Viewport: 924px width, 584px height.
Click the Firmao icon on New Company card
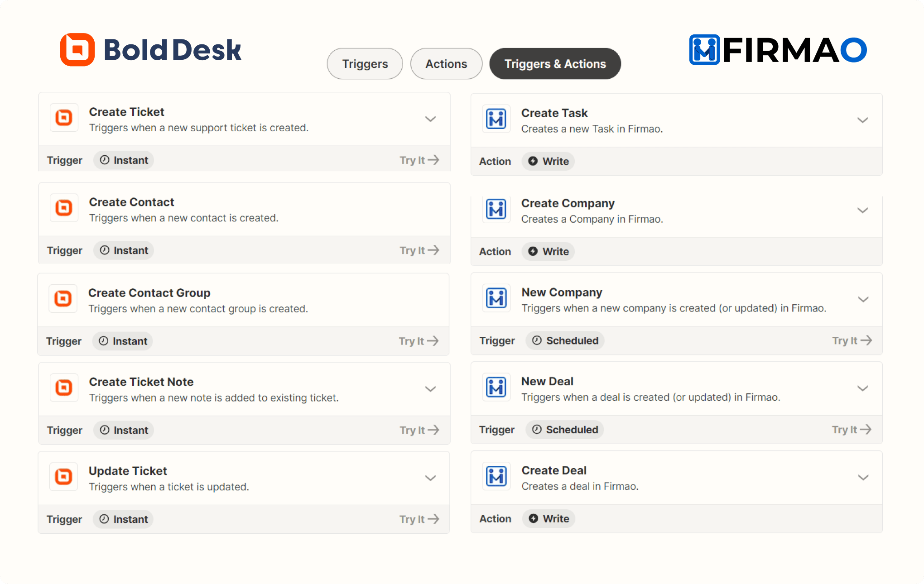496,298
